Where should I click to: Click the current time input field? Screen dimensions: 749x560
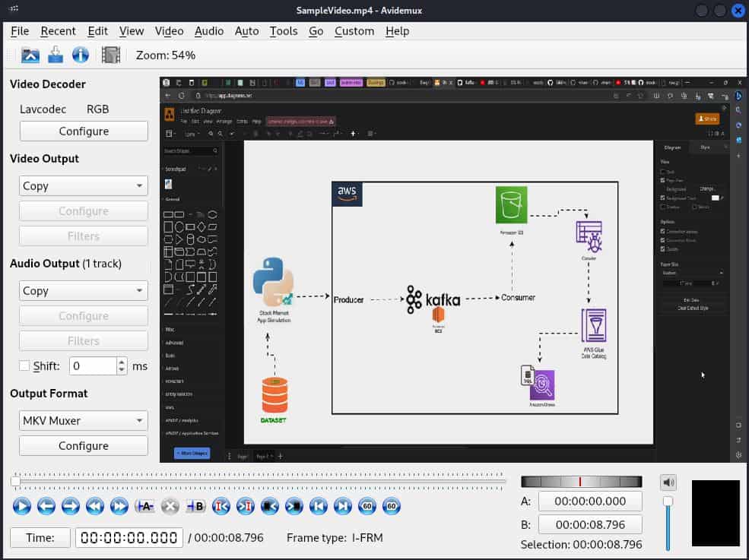click(129, 537)
